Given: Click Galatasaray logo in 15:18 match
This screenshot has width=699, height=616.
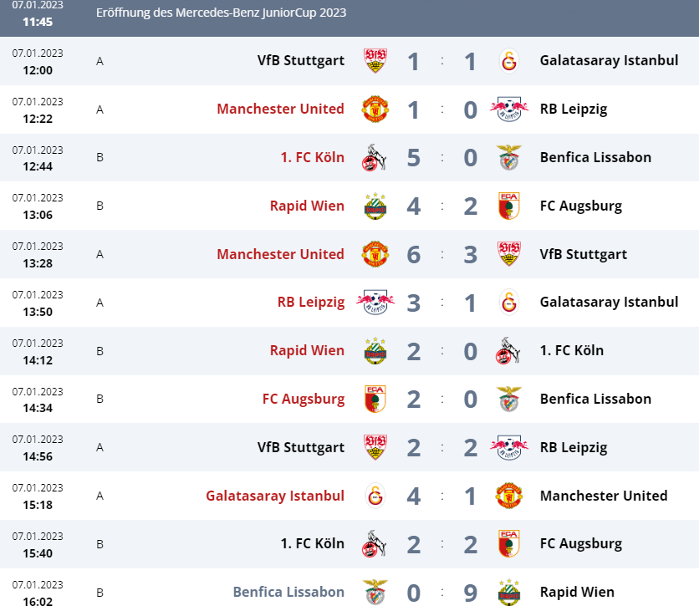Looking at the screenshot, I should (x=375, y=496).
